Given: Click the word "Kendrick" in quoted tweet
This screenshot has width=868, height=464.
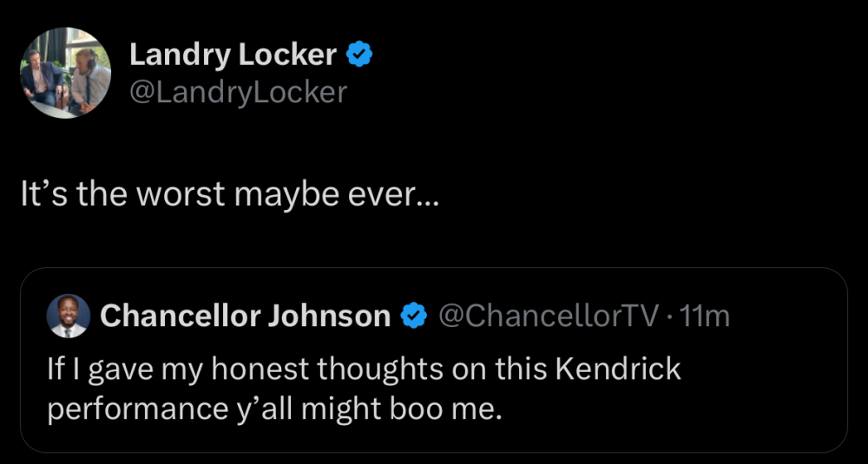Looking at the screenshot, I should (617, 369).
